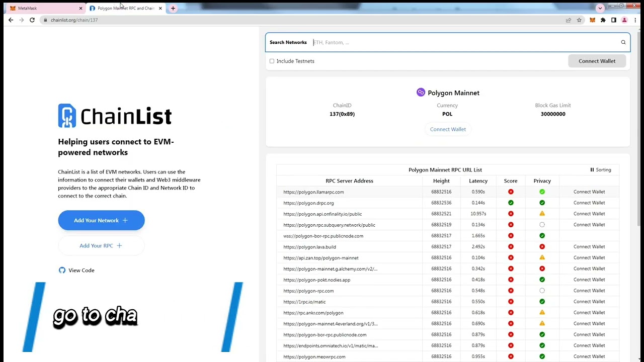
Task: Share this page via the share icon
Action: tap(569, 20)
